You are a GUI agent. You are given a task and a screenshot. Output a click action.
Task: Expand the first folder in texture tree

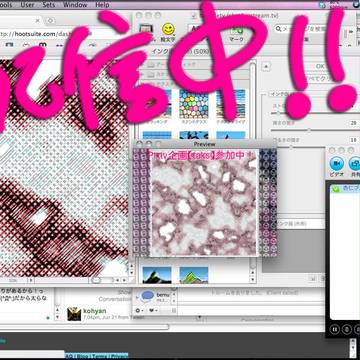[142, 65]
